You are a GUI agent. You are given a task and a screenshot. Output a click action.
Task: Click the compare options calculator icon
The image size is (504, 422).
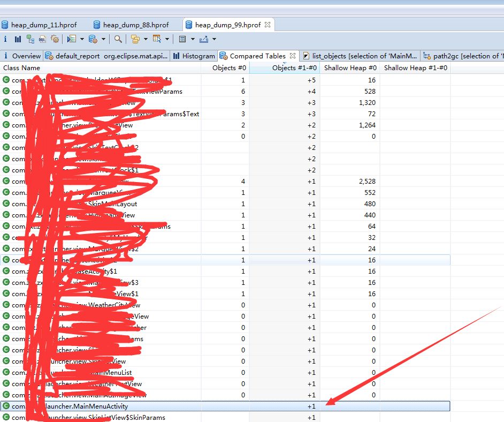(182, 39)
